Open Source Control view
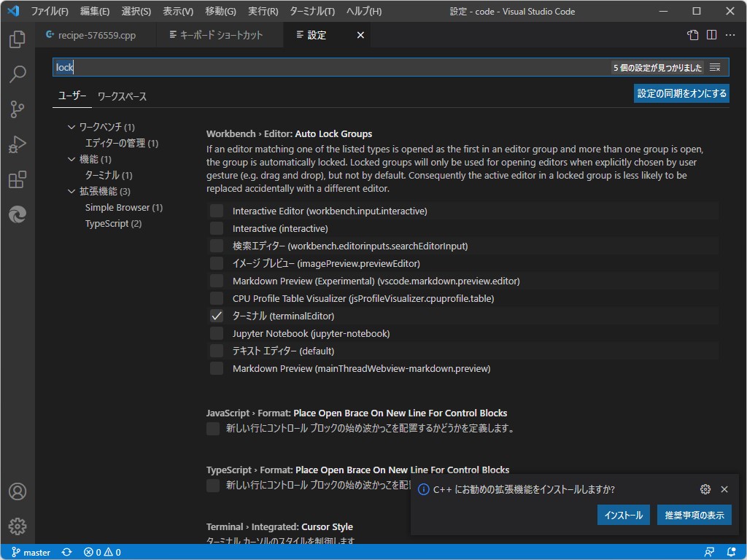 pos(18,109)
